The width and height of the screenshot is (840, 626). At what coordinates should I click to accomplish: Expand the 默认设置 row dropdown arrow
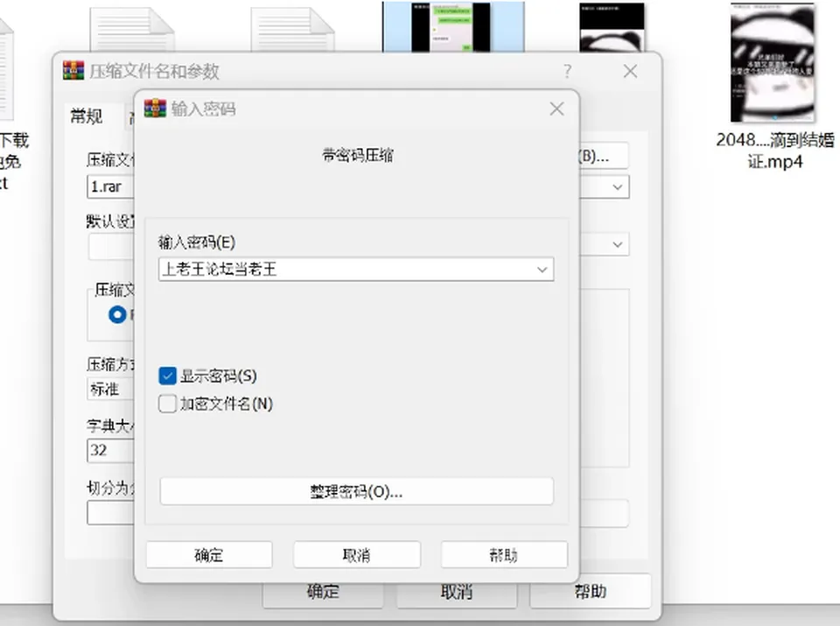(x=618, y=244)
